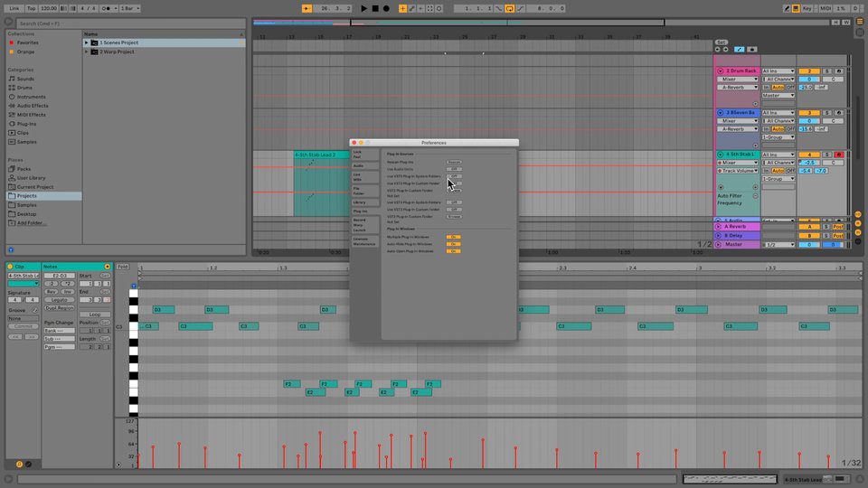
Task: Fold the 2 Drum Rack track
Action: 721,70
